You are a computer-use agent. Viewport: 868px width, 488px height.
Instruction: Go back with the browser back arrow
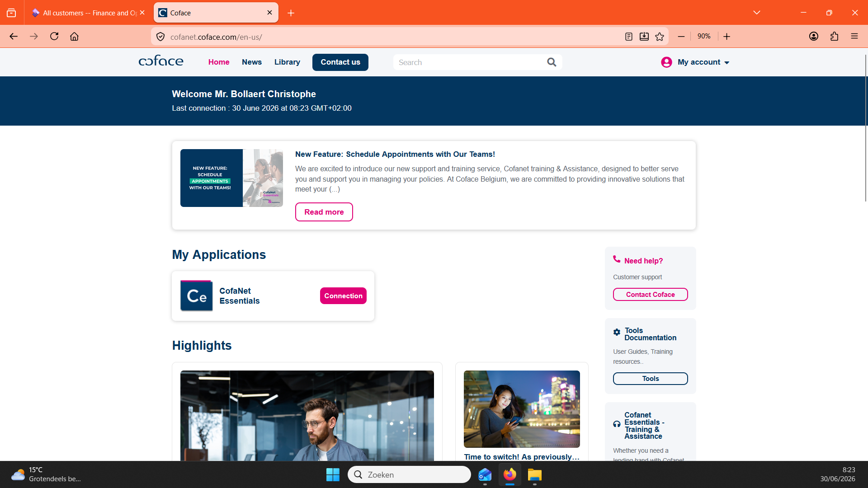14,37
